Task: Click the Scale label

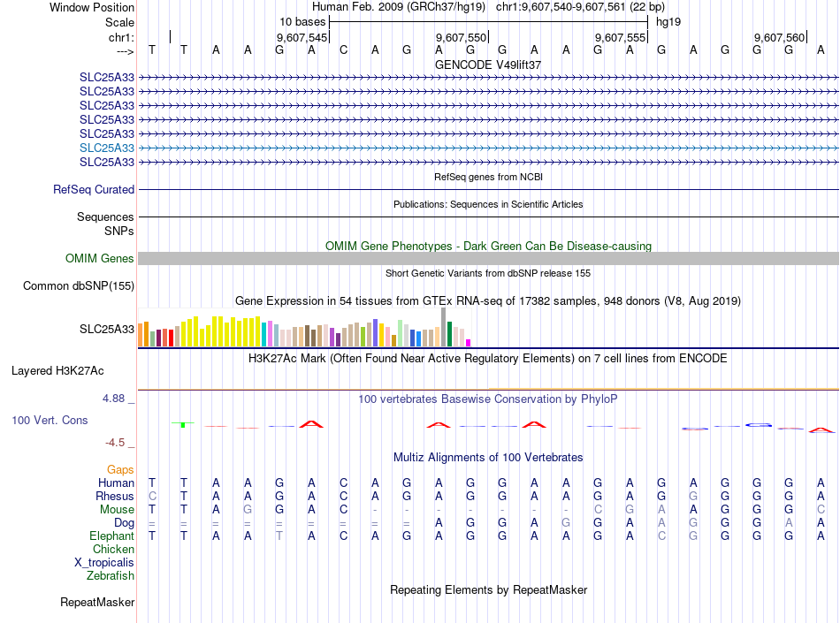Action: (x=119, y=22)
